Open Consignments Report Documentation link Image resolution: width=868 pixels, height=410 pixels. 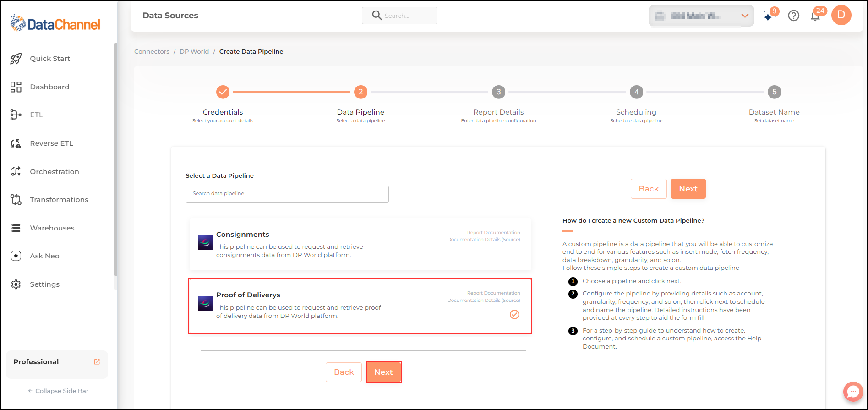(493, 233)
